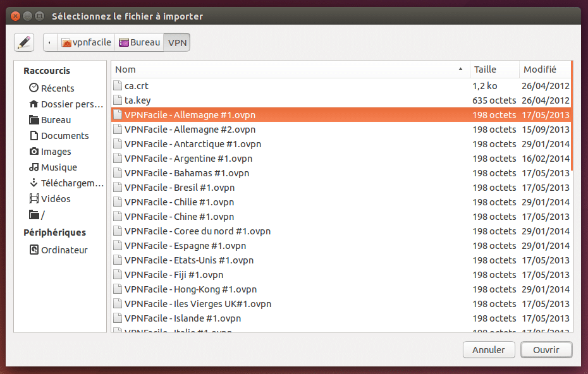Select VPNFacile - Allemagne #2.ovpn
Image resolution: width=588 pixels, height=374 pixels.
click(341, 130)
